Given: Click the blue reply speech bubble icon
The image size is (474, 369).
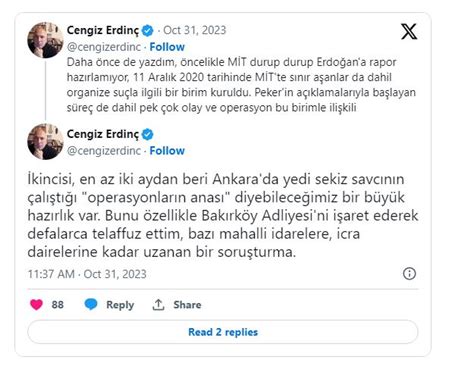Looking at the screenshot, I should pyautogui.click(x=91, y=304).
